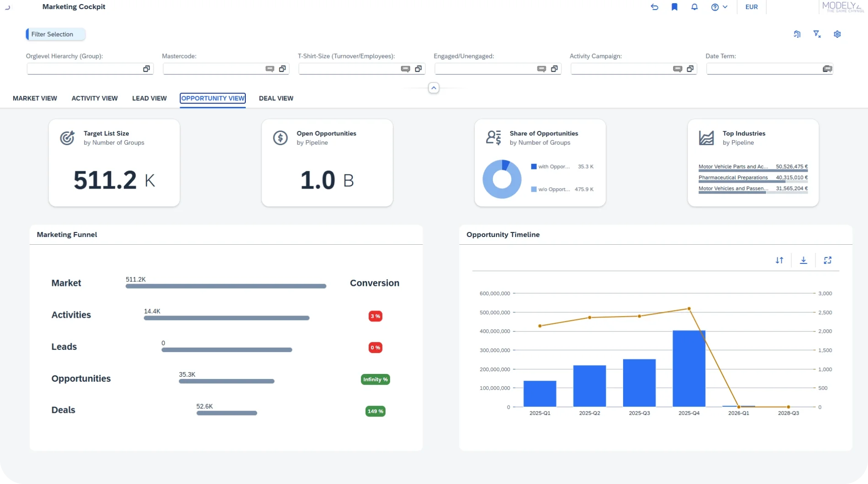
Task: Click the 'with Oppor...' legend color swatch
Action: point(534,167)
